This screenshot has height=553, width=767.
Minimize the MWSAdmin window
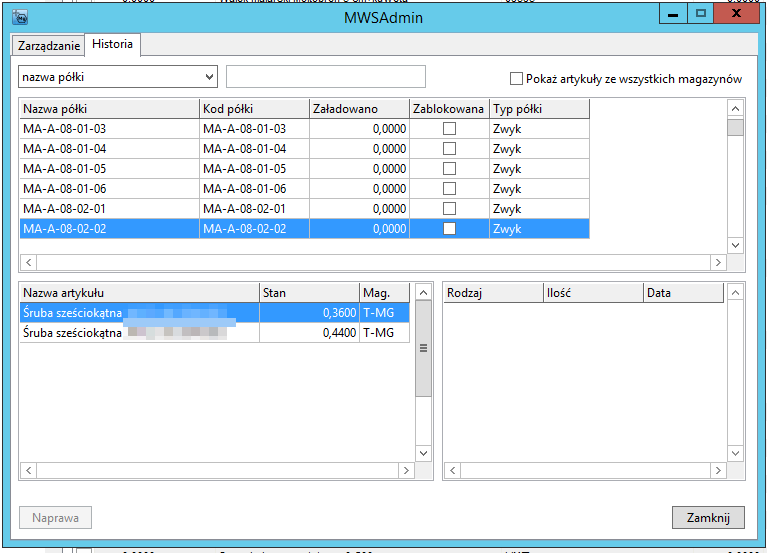(674, 14)
